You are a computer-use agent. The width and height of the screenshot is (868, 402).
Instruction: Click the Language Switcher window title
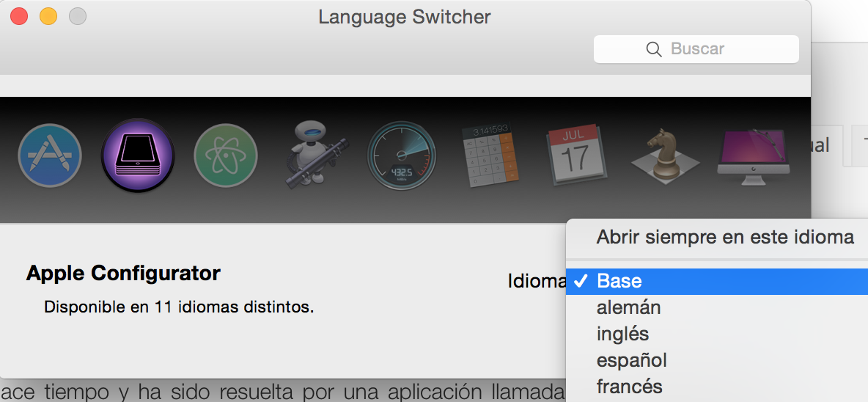coord(405,17)
